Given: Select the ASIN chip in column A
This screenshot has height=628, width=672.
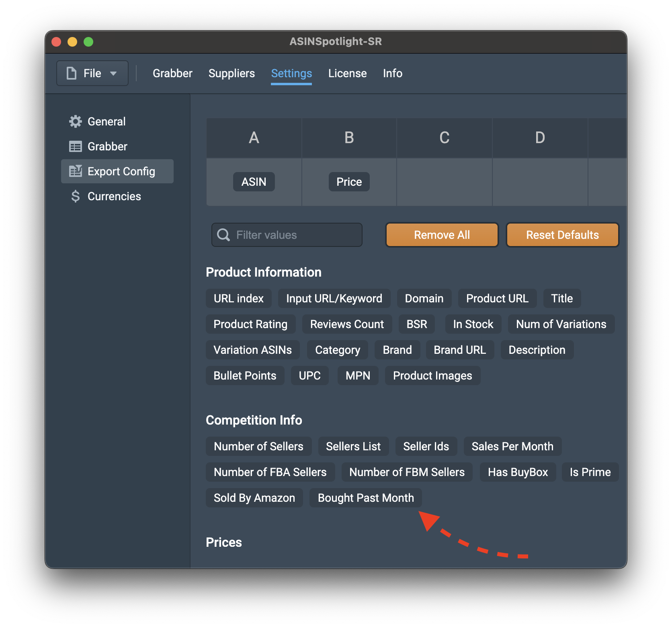Looking at the screenshot, I should tap(254, 182).
